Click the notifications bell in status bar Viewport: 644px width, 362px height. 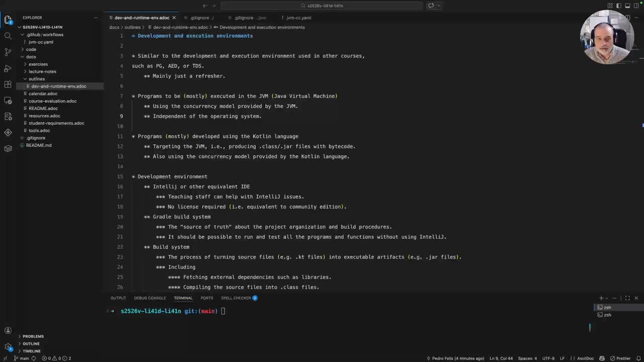pyautogui.click(x=637, y=358)
